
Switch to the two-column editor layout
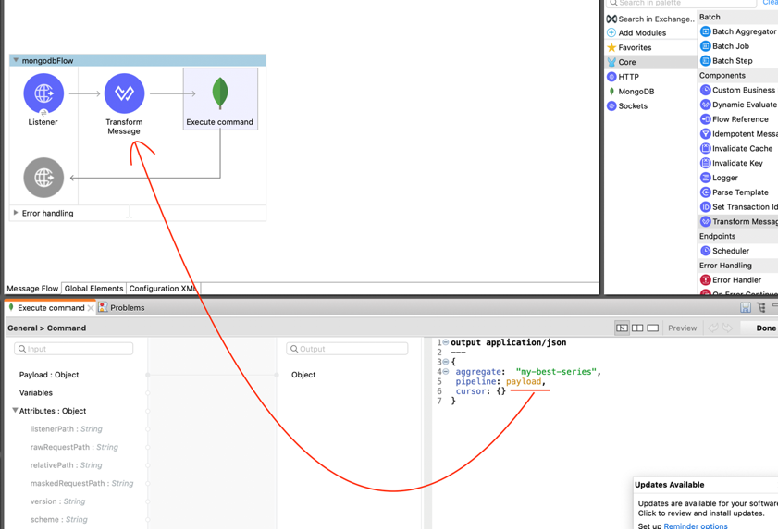tap(637, 328)
